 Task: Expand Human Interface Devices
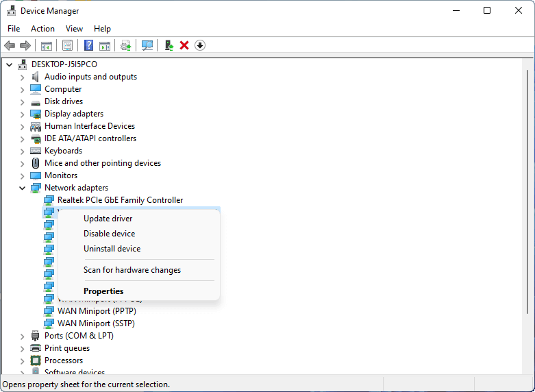tap(22, 127)
